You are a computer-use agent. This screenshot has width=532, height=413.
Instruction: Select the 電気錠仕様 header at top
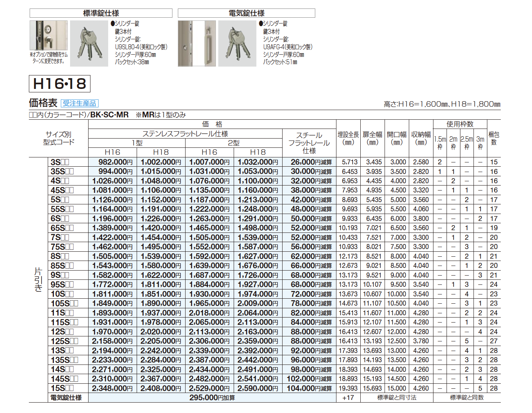click(246, 13)
